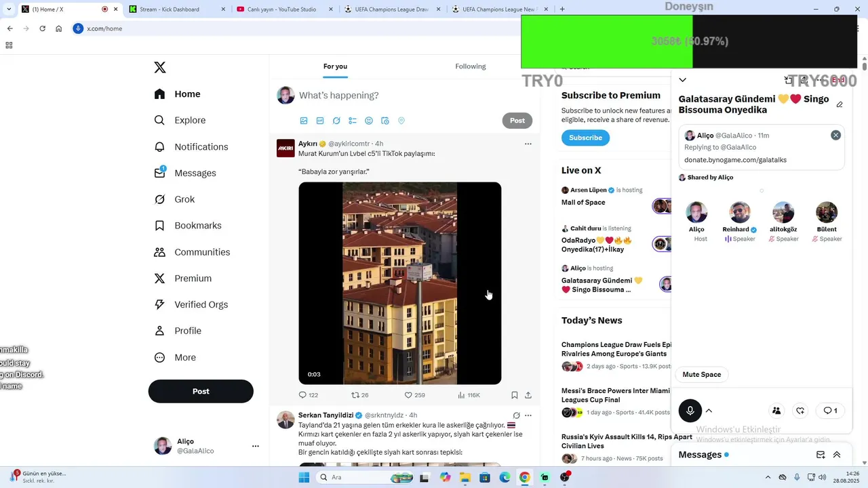View analytics of 116K views
The image size is (868, 488).
point(469,395)
